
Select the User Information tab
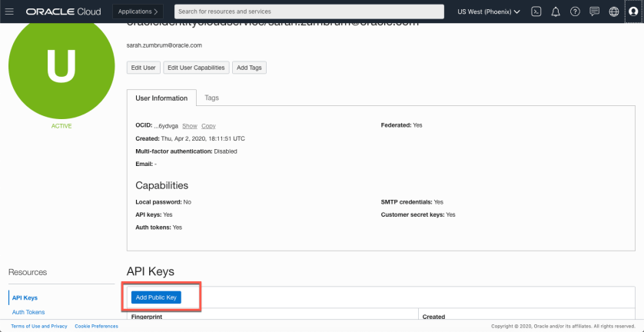161,98
